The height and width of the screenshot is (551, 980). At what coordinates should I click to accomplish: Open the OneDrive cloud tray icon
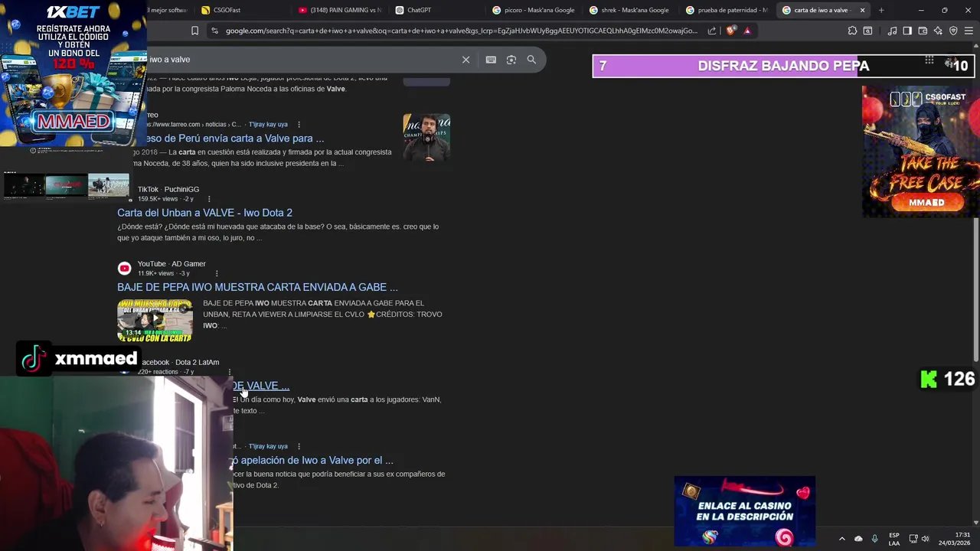(858, 539)
